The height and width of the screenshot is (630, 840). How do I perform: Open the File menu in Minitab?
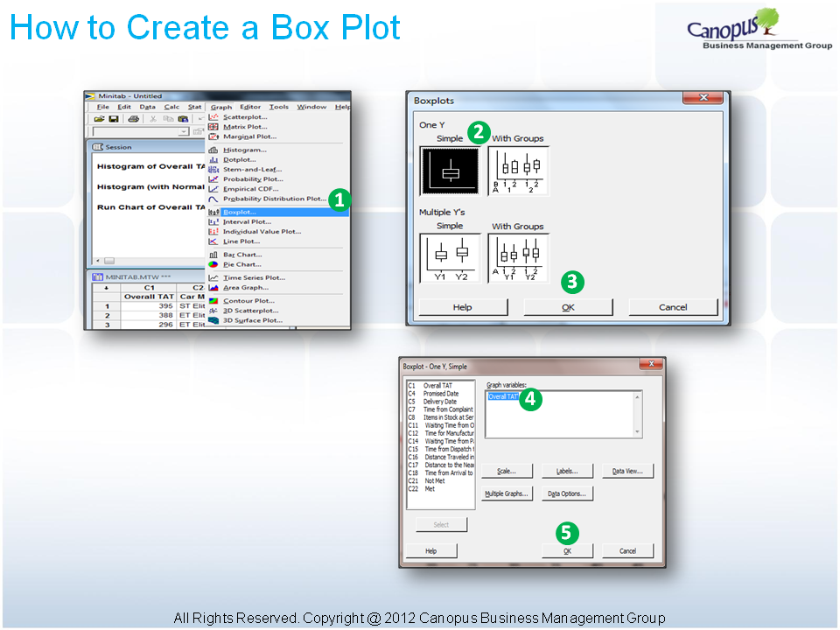[103, 107]
